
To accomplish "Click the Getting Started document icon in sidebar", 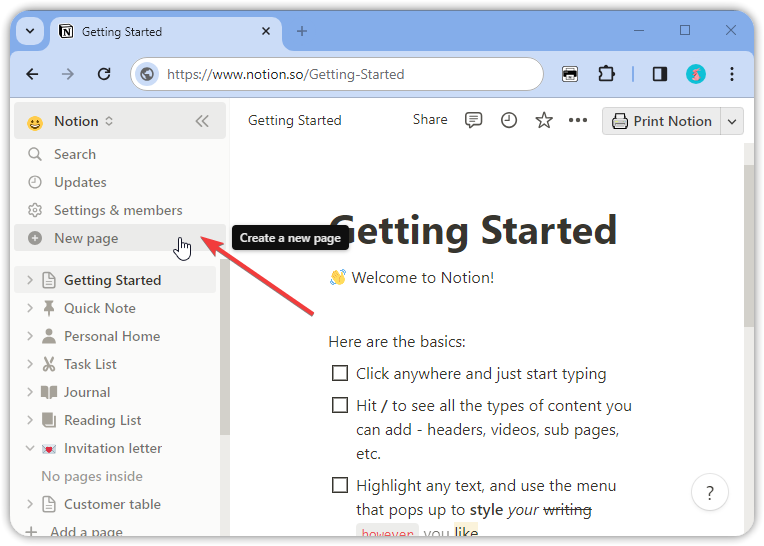I will 49,280.
